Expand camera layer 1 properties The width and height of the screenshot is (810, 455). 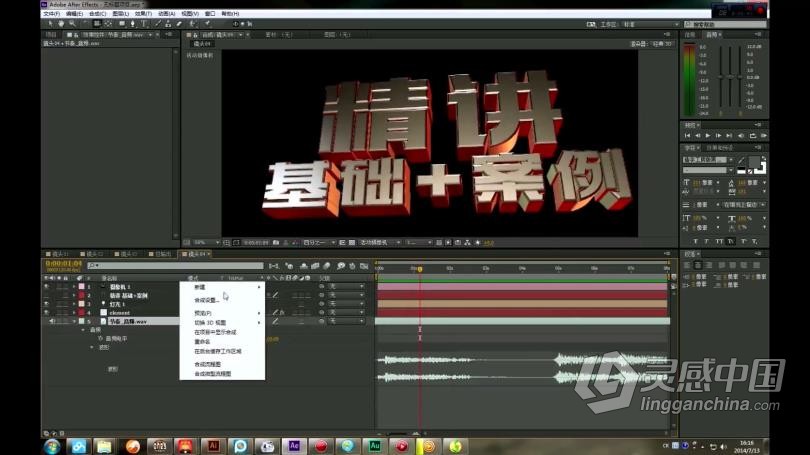(x=74, y=287)
